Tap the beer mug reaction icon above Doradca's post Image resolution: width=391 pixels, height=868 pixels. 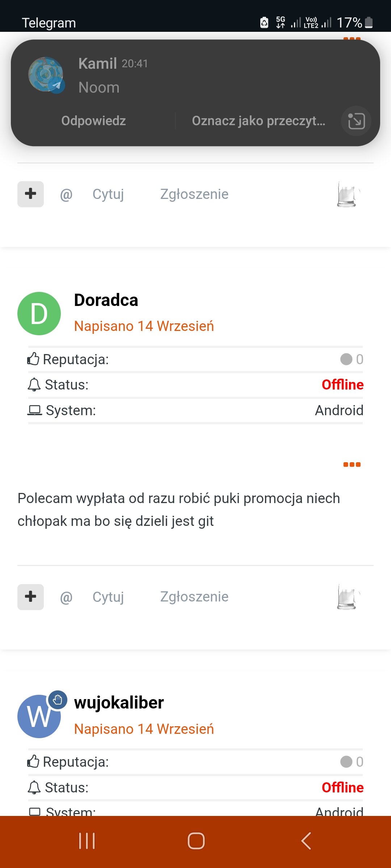point(348,195)
